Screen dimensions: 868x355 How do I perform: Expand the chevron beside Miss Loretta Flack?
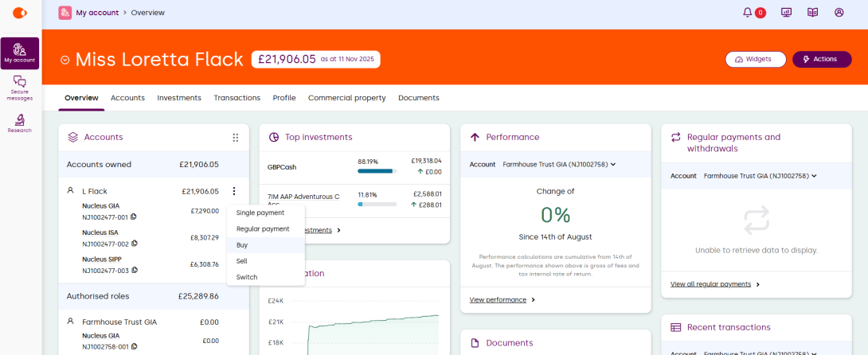65,60
